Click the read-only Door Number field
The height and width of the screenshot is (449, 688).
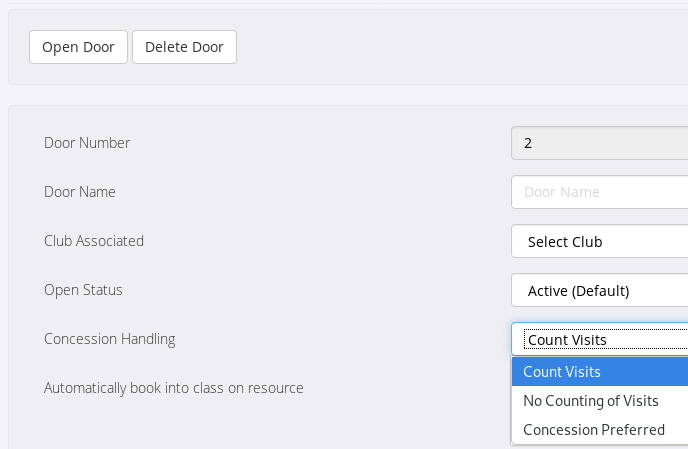pyautogui.click(x=600, y=143)
